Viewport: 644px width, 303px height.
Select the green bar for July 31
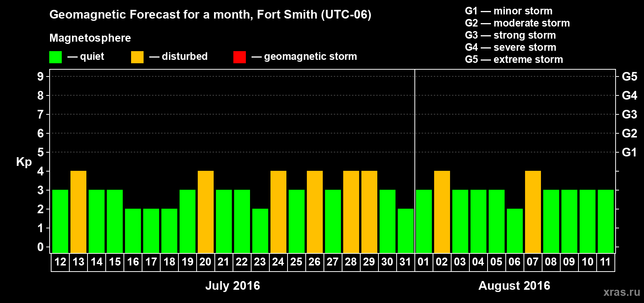[406, 231]
